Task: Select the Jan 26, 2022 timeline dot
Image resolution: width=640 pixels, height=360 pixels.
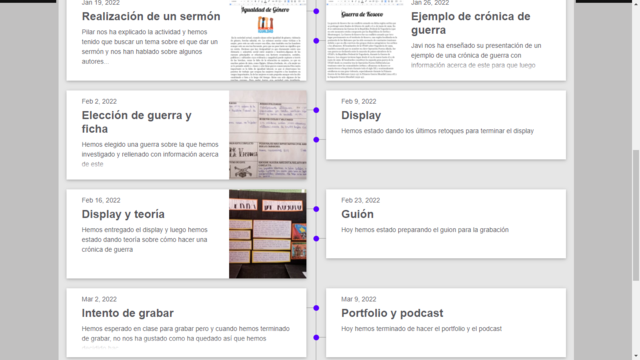Action: click(x=316, y=41)
